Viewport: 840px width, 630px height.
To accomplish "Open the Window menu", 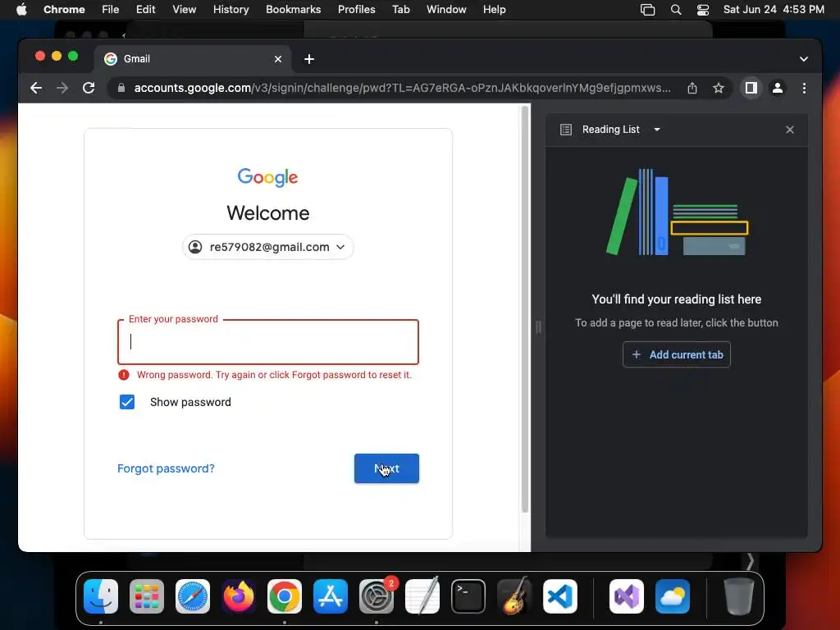I will coord(446,10).
